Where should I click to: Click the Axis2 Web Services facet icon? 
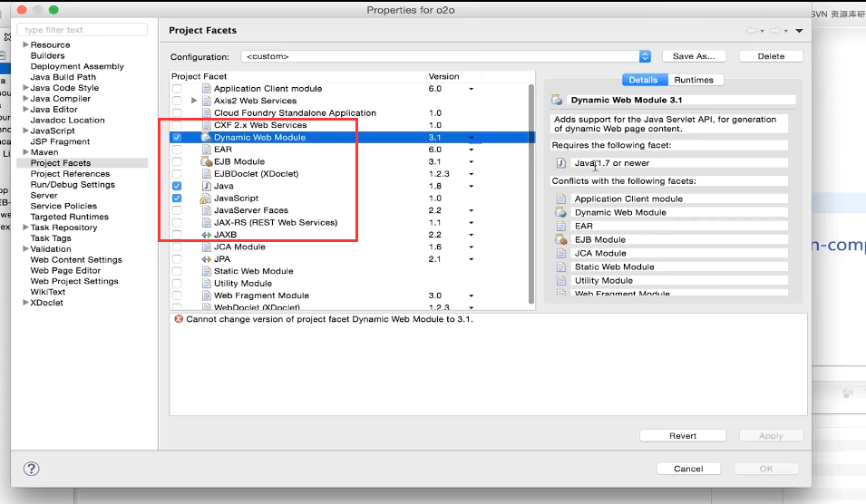tap(207, 101)
